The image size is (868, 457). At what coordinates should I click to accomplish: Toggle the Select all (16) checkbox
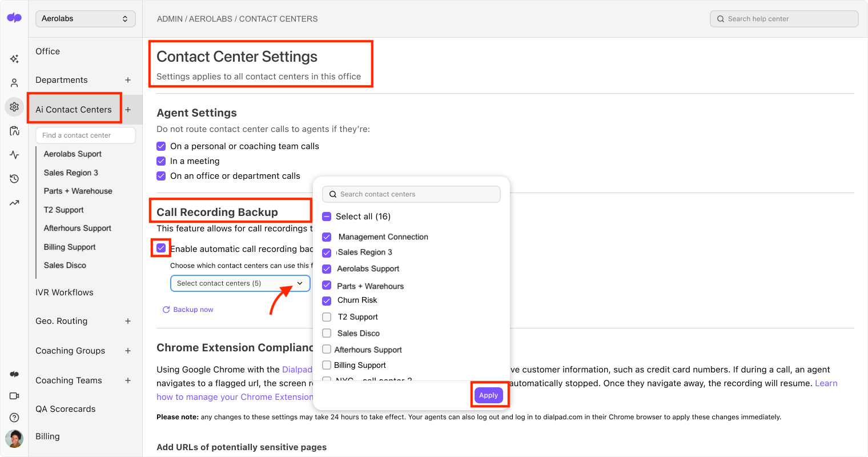pos(327,217)
